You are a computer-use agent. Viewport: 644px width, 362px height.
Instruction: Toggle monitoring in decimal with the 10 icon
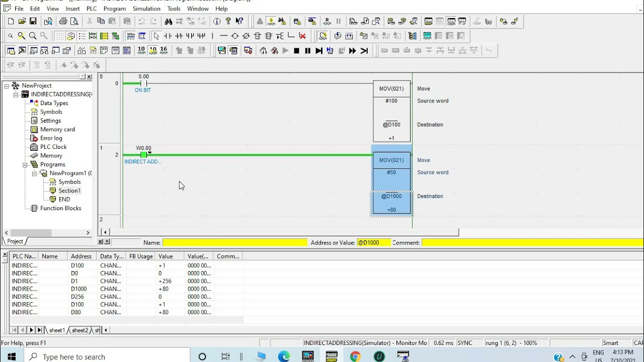point(141,50)
